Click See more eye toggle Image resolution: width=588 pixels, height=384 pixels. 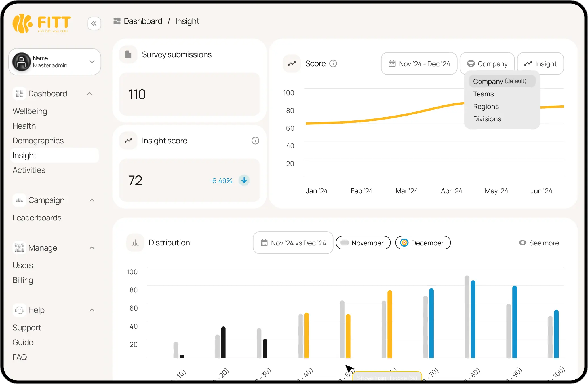point(539,243)
